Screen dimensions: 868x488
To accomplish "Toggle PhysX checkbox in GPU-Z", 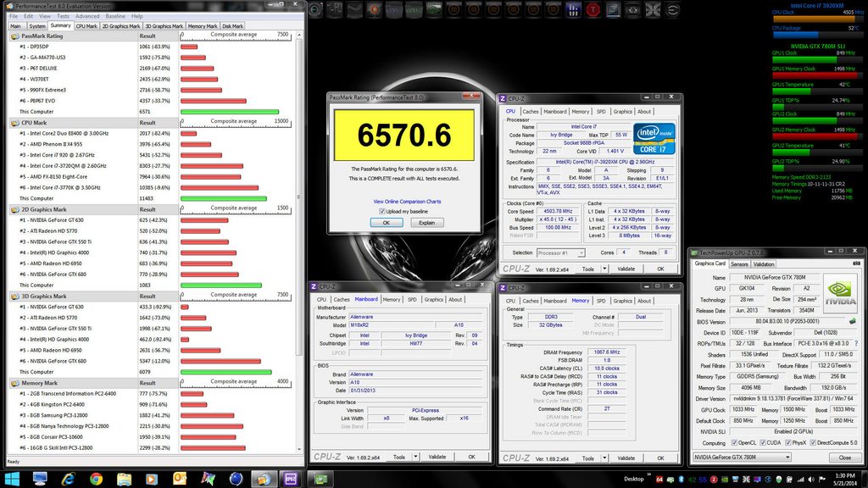I will [787, 442].
